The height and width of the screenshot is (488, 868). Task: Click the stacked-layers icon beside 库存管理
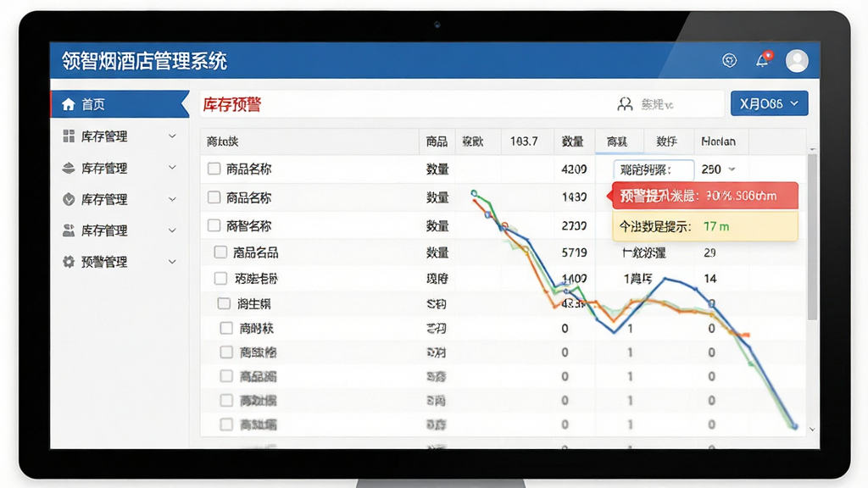[69, 169]
